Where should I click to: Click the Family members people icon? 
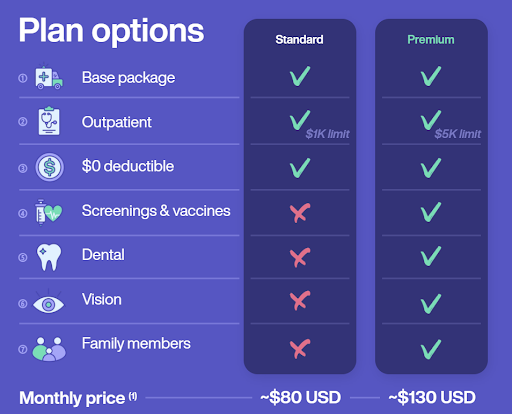49,349
